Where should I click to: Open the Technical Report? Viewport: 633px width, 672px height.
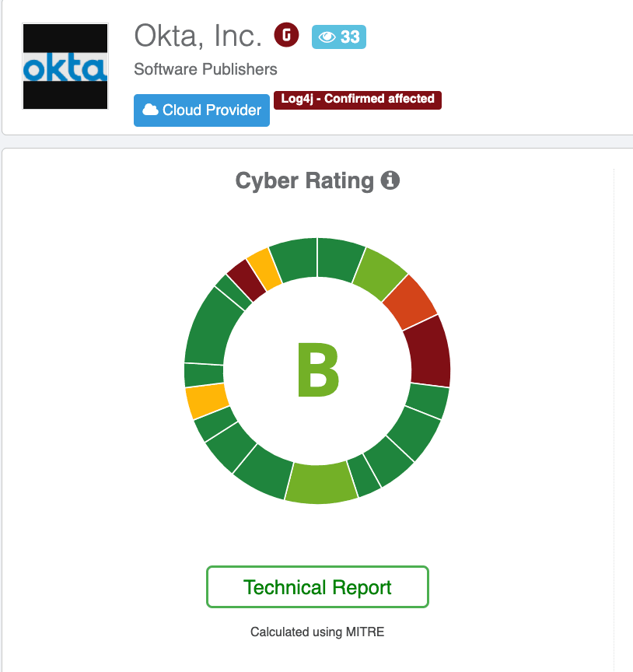(316, 587)
